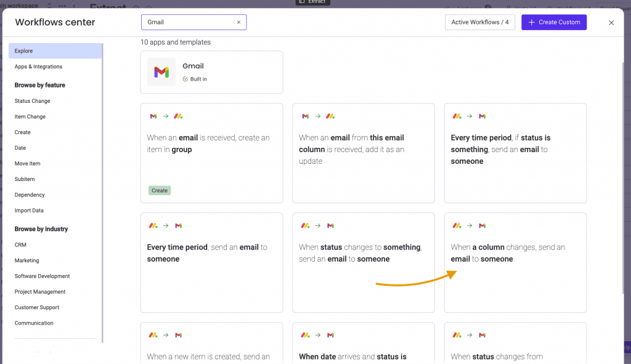Click Gmail icon on 'When a column changes' card
This screenshot has width=631, height=364.
(482, 225)
